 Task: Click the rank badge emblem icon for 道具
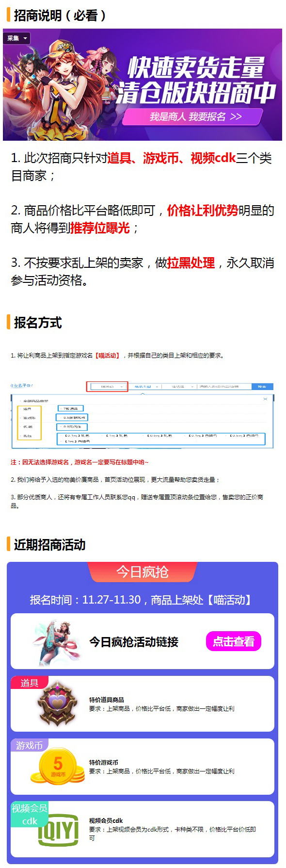point(58,704)
